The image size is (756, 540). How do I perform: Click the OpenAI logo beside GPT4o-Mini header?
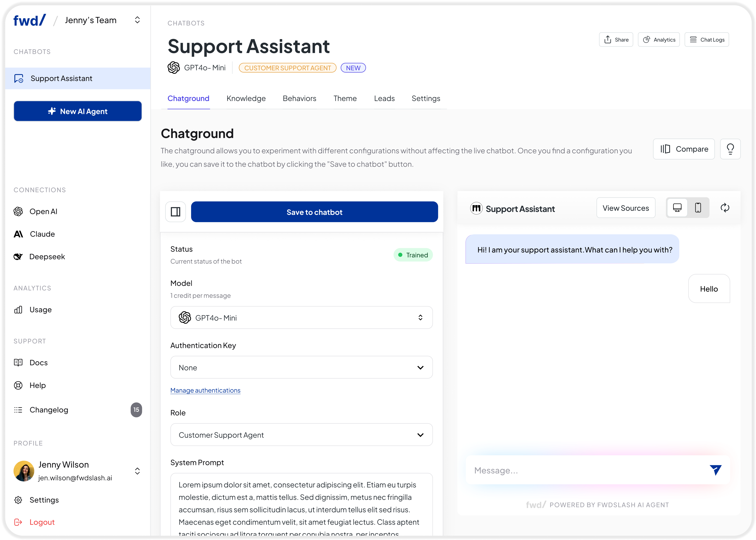(x=174, y=68)
